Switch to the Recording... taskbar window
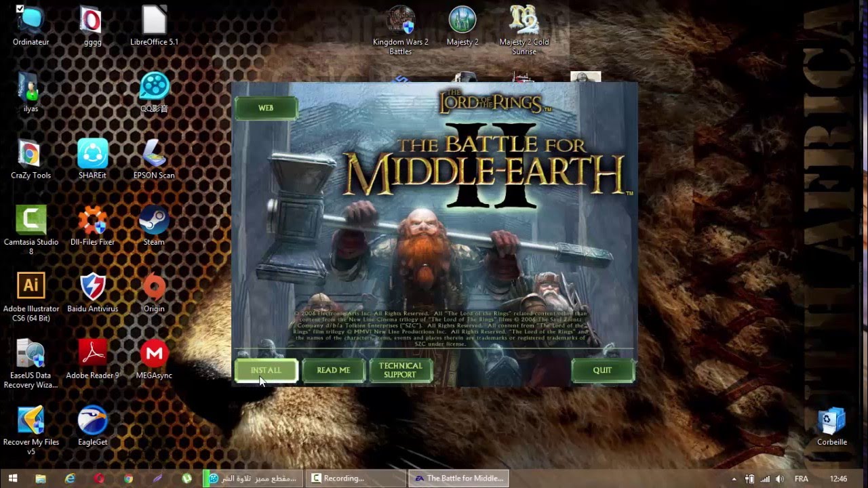This screenshot has width=868, height=488. [355, 479]
